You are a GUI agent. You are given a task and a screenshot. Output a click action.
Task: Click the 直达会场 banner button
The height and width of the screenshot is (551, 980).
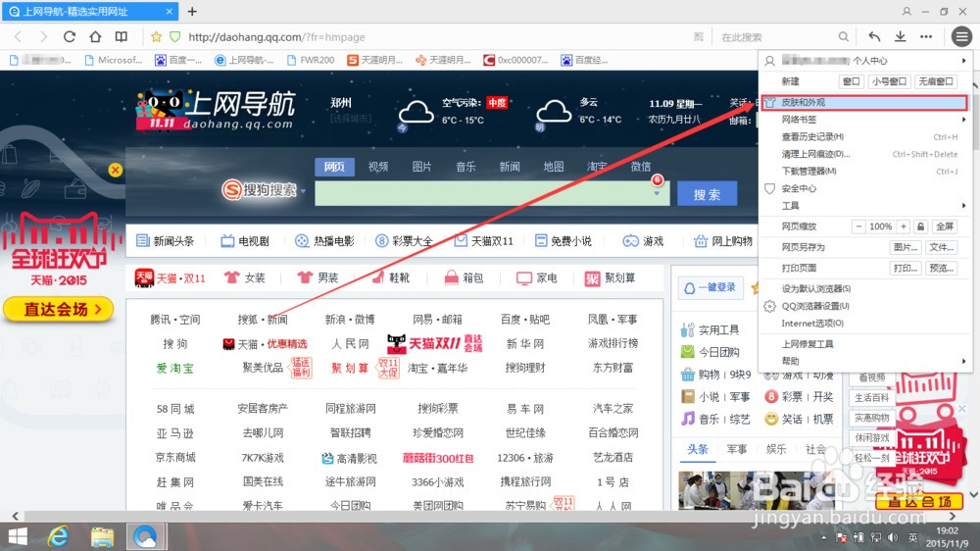59,309
